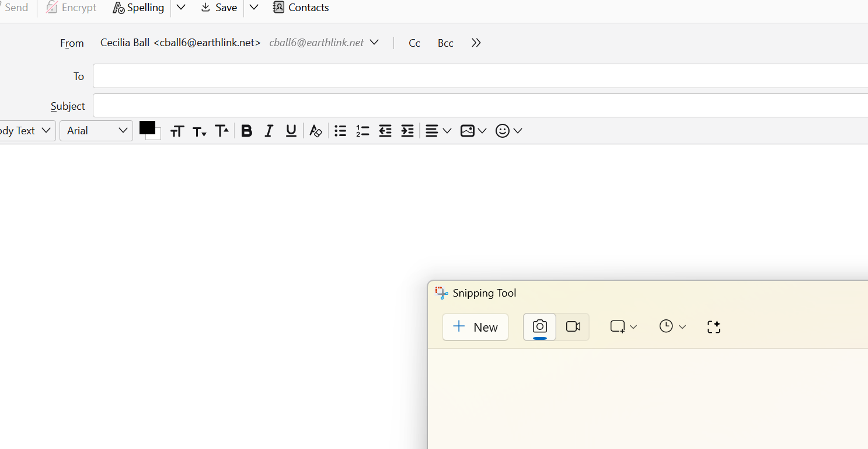868x449 pixels.
Task: Increase the font size
Action: tap(222, 131)
